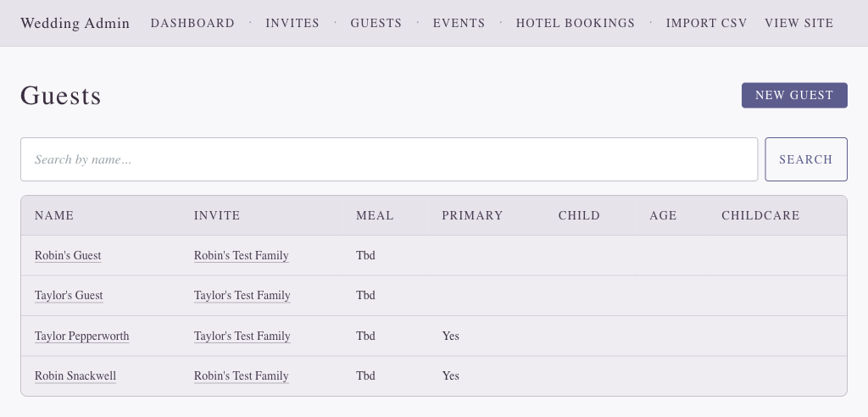View Taylor Pepperworth's guest details
Viewport: 868px width, 417px height.
point(81,336)
